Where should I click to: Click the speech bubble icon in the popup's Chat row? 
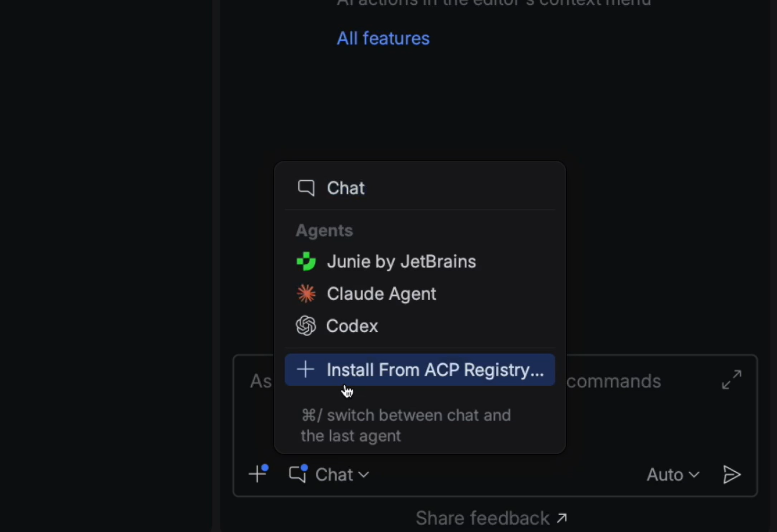click(306, 188)
